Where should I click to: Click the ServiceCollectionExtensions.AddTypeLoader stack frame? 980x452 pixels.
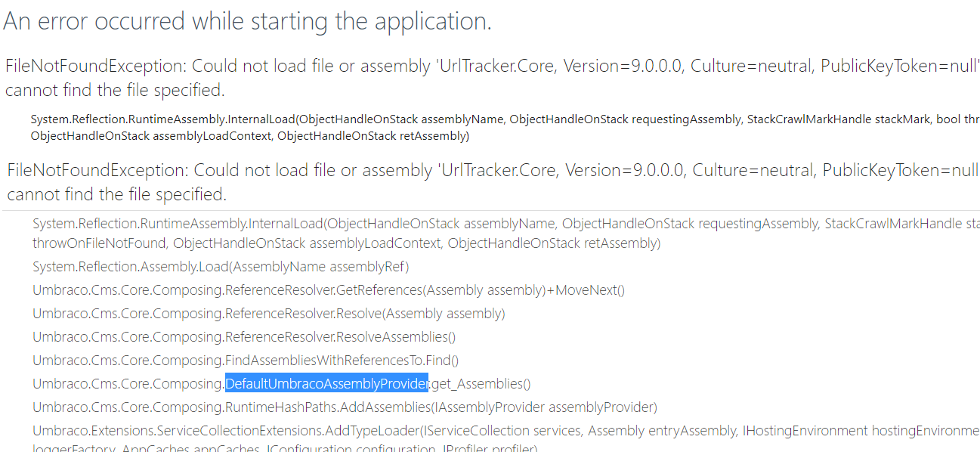506,431
